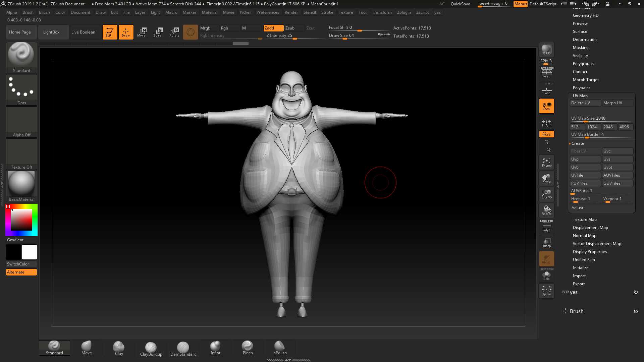Select the Pinch brush icon
The image size is (644, 362).
248,348
